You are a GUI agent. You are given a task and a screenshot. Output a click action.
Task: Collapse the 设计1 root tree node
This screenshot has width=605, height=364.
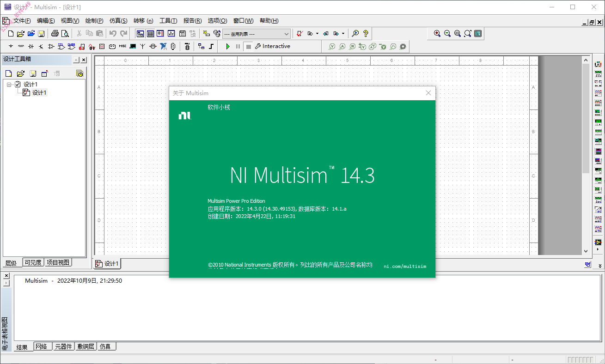coord(9,85)
